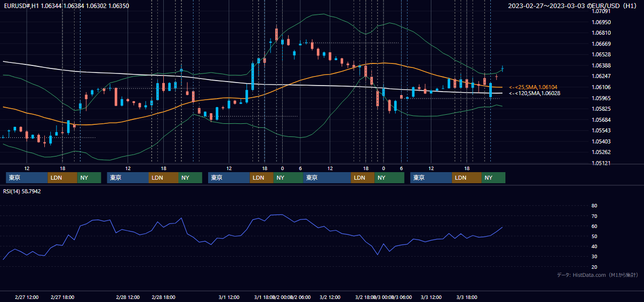This screenshot has height=302, width=644.
Task: Click the 1.05965 price axis label
Action: pyautogui.click(x=601, y=98)
